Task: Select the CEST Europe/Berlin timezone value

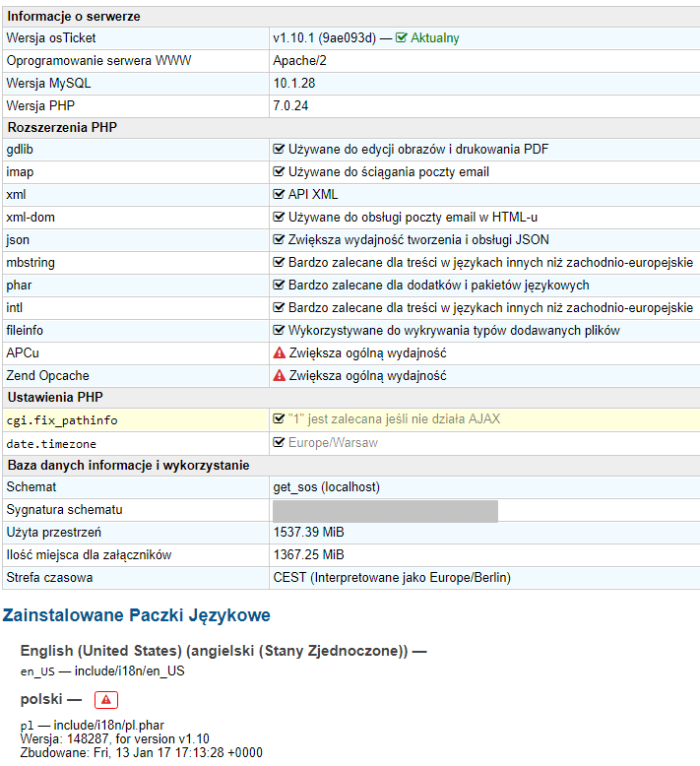Action: point(392,577)
